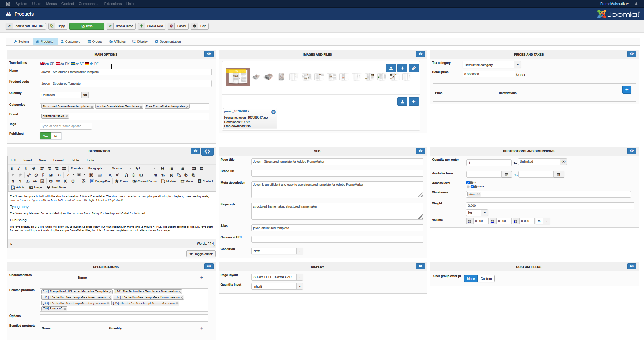Insert a horizontal line in the description

(x=148, y=175)
